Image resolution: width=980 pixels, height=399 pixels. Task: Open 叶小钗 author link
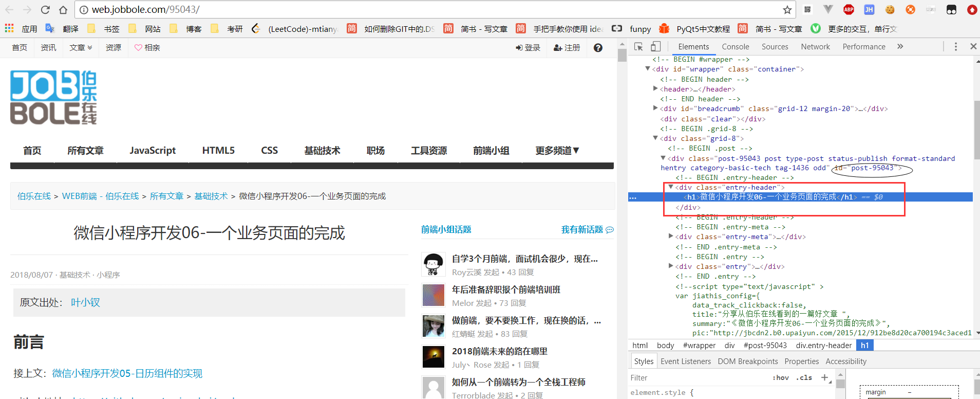pyautogui.click(x=85, y=302)
